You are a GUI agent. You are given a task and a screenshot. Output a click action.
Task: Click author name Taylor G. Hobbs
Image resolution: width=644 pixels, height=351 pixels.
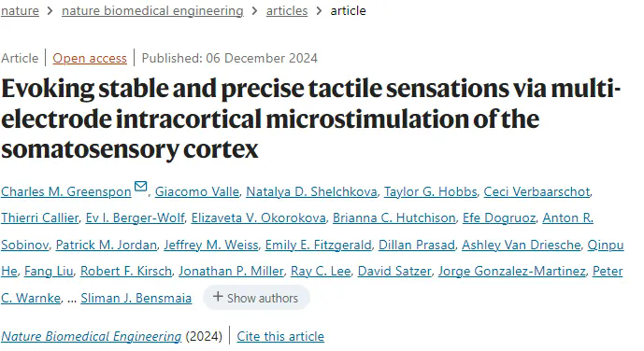coord(431,191)
